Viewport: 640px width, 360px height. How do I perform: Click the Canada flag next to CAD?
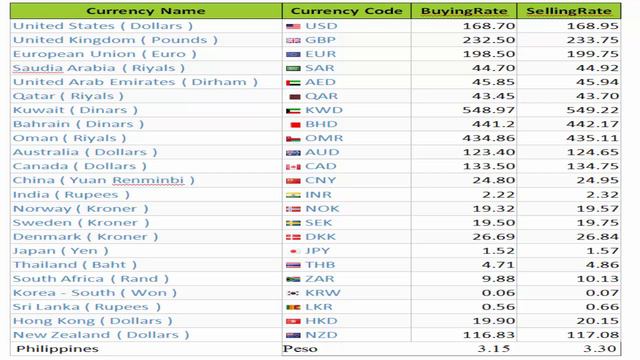pos(293,167)
